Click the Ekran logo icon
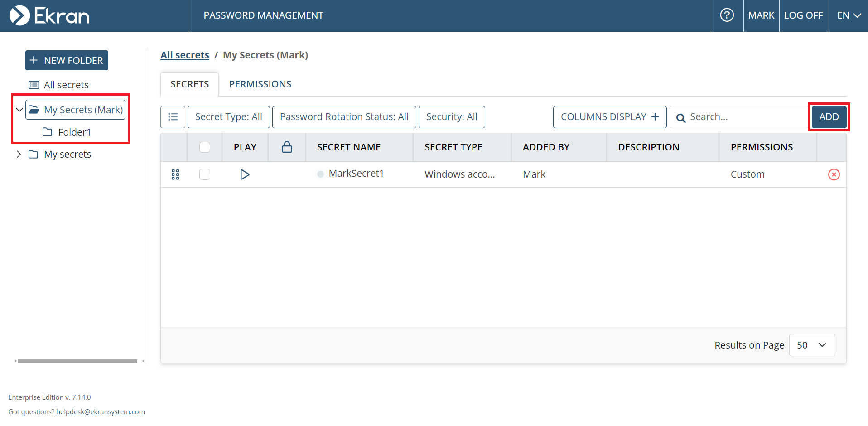The image size is (868, 426). [x=20, y=15]
